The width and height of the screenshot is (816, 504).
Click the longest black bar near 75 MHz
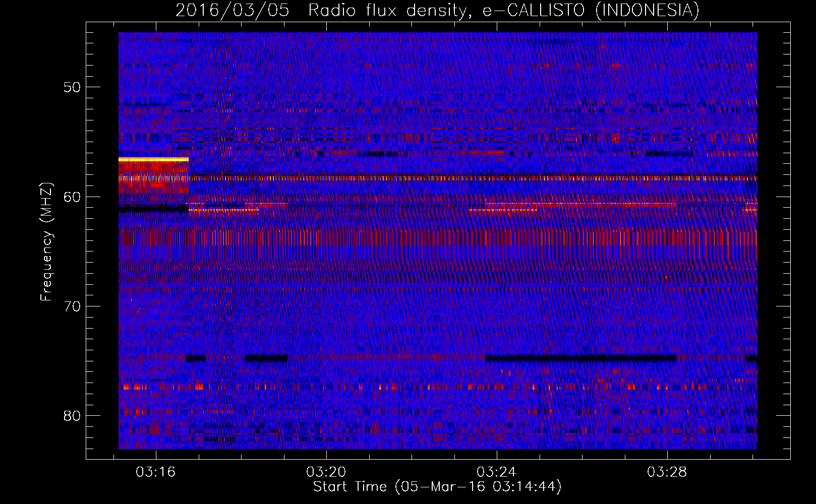click(580, 358)
